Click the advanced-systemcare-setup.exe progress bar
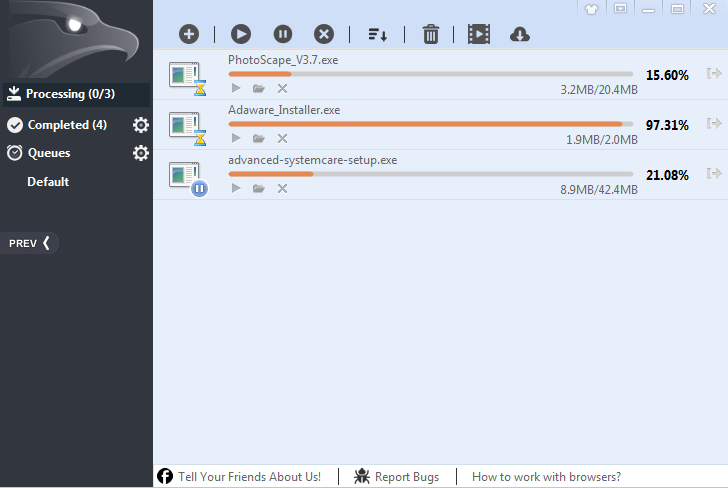The image size is (728, 488). [x=431, y=174]
